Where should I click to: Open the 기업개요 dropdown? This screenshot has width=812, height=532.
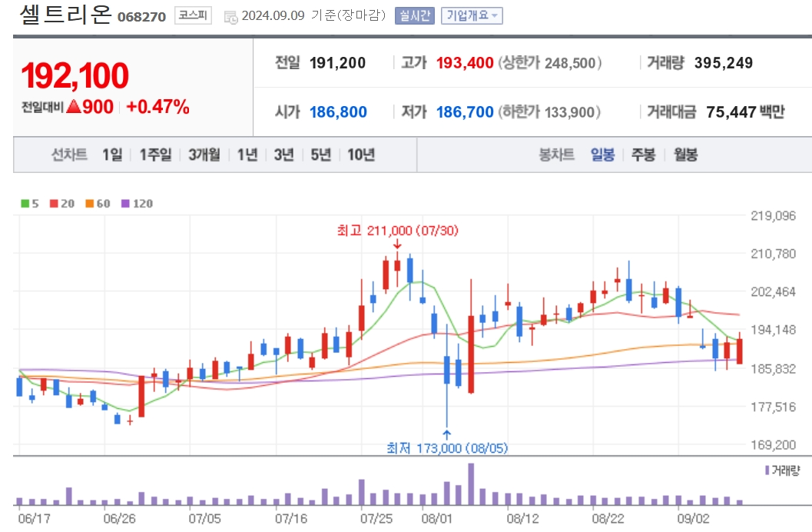[x=472, y=15]
